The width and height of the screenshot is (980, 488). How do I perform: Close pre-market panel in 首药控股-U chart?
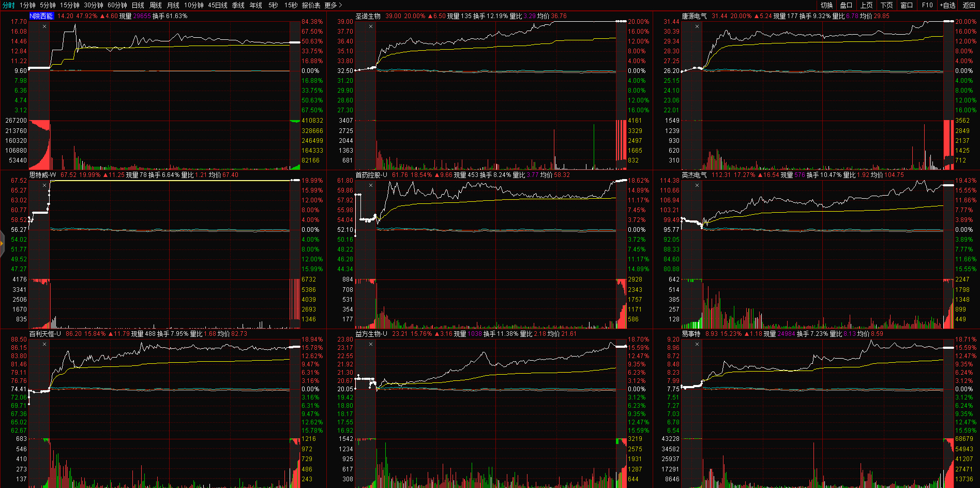tap(371, 185)
